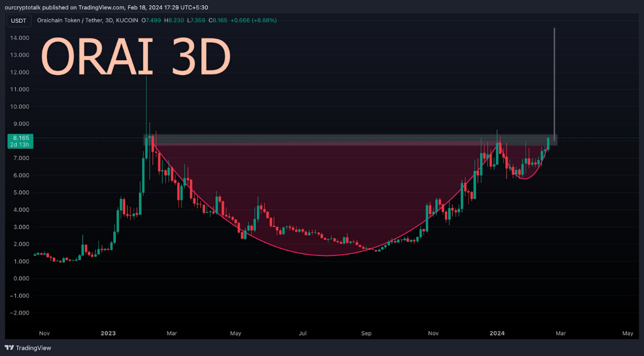Image resolution: width=644 pixels, height=356 pixels.
Task: Click the 10.000 price axis label
Action: coord(20,106)
